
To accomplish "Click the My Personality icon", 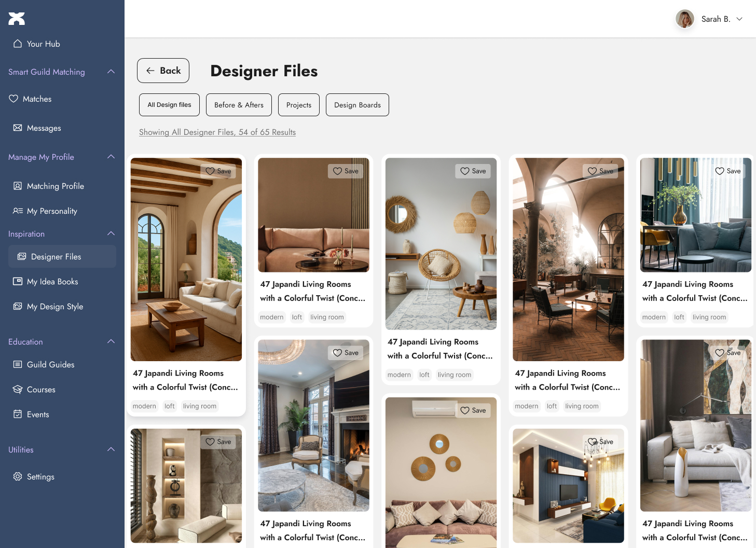I will [x=18, y=211].
